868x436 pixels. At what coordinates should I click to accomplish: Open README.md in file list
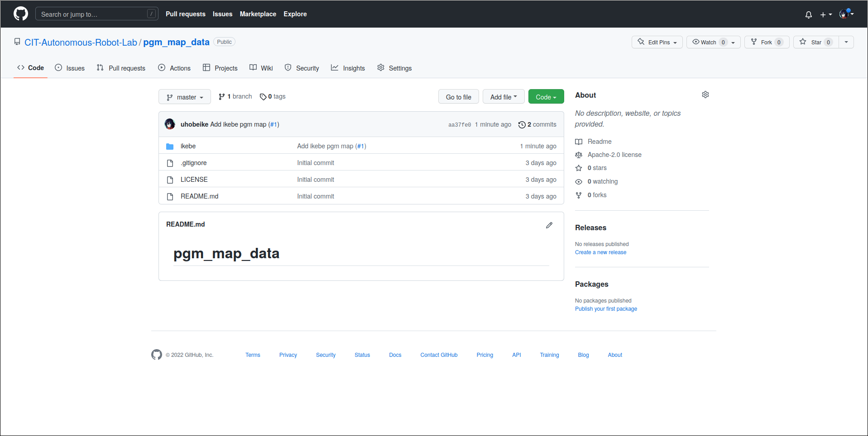coord(199,196)
